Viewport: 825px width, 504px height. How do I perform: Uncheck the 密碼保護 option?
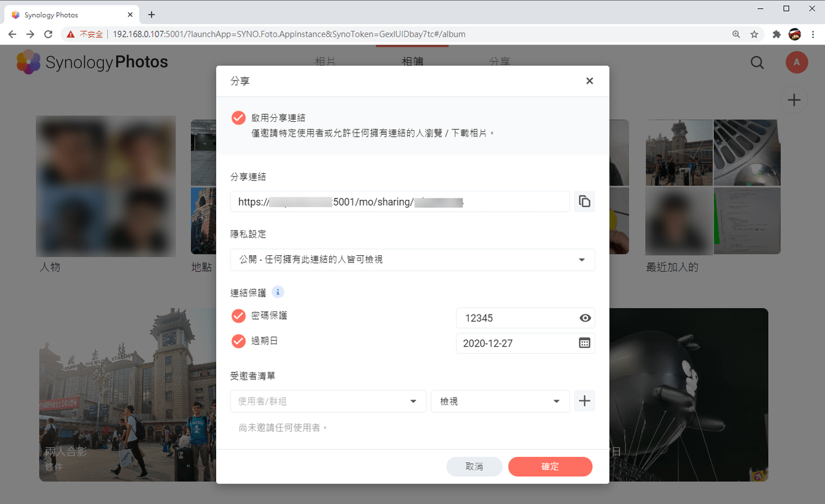click(x=239, y=316)
